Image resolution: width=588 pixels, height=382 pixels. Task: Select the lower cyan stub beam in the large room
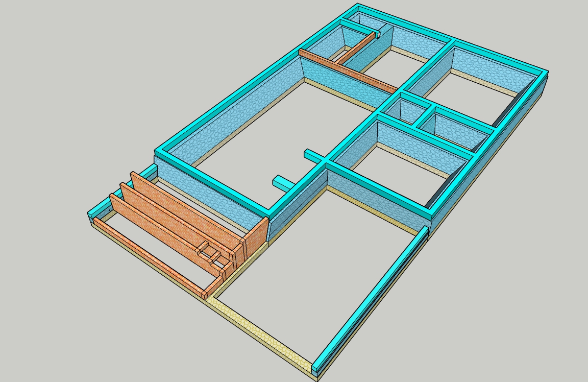coord(281,182)
